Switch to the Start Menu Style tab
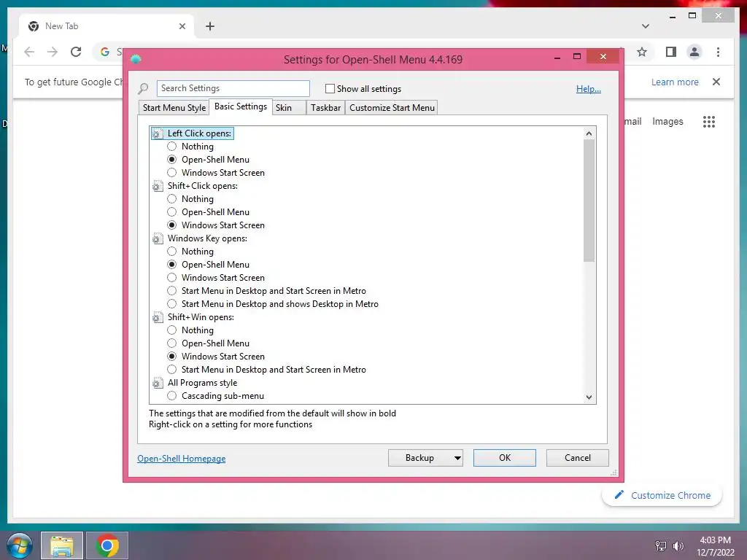The width and height of the screenshot is (747, 560). coord(174,108)
